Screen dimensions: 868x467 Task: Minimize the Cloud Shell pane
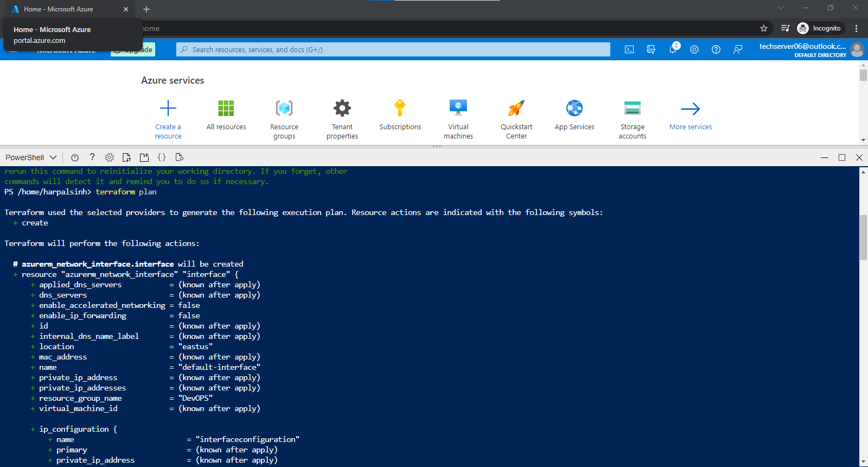click(x=825, y=157)
